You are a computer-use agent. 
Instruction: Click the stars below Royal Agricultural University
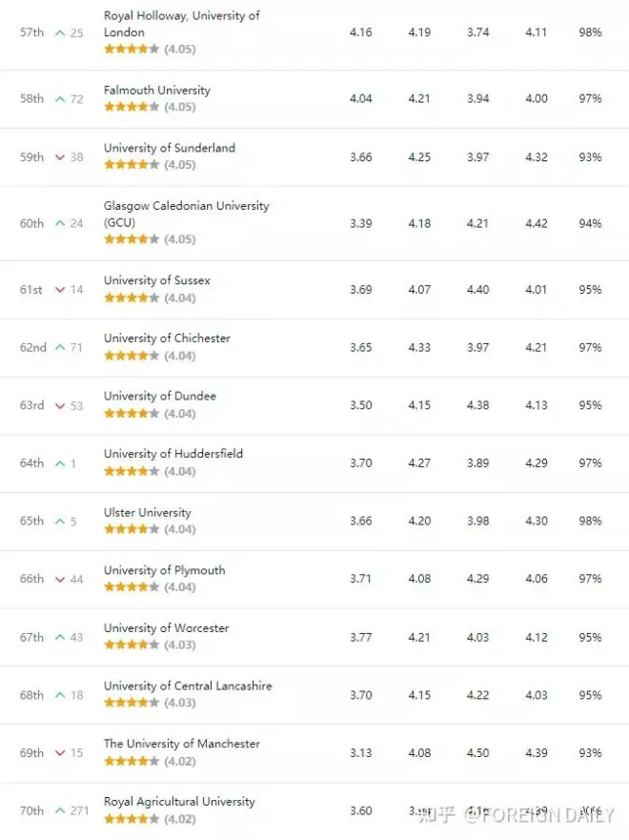[132, 818]
